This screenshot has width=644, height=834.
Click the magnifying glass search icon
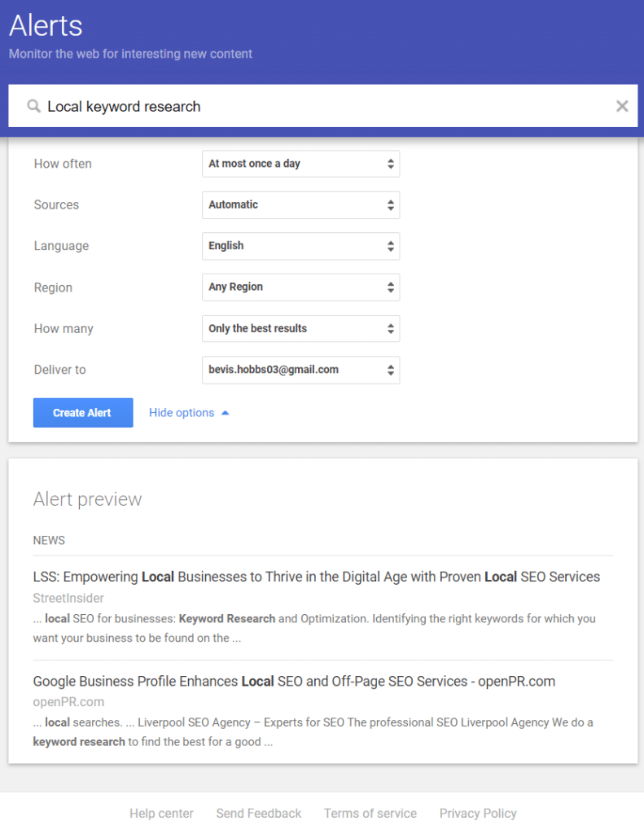pos(33,106)
